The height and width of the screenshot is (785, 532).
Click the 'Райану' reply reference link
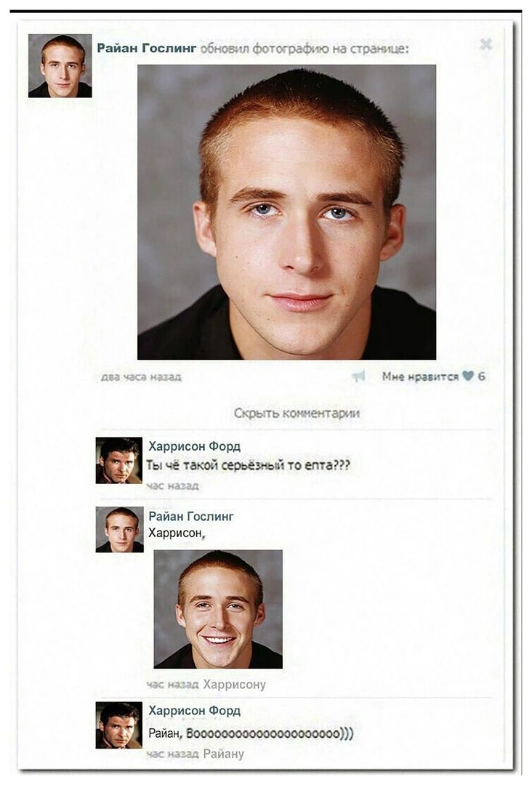[224, 754]
